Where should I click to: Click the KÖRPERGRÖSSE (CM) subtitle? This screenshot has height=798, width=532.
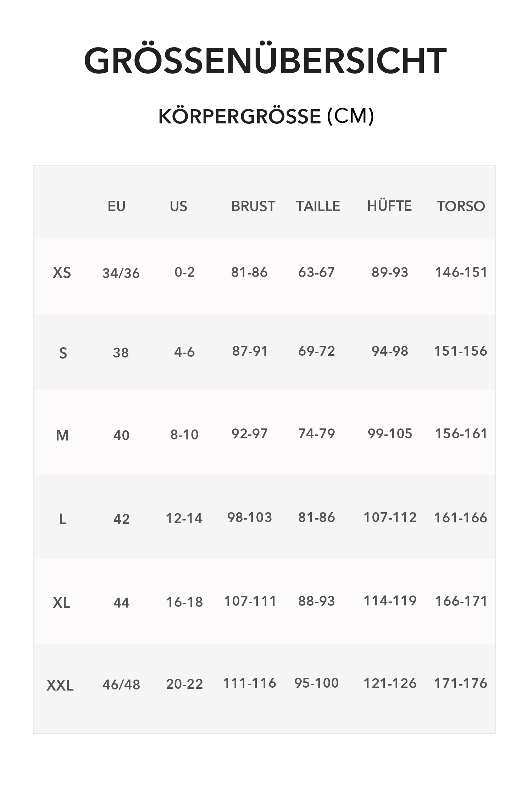266,116
